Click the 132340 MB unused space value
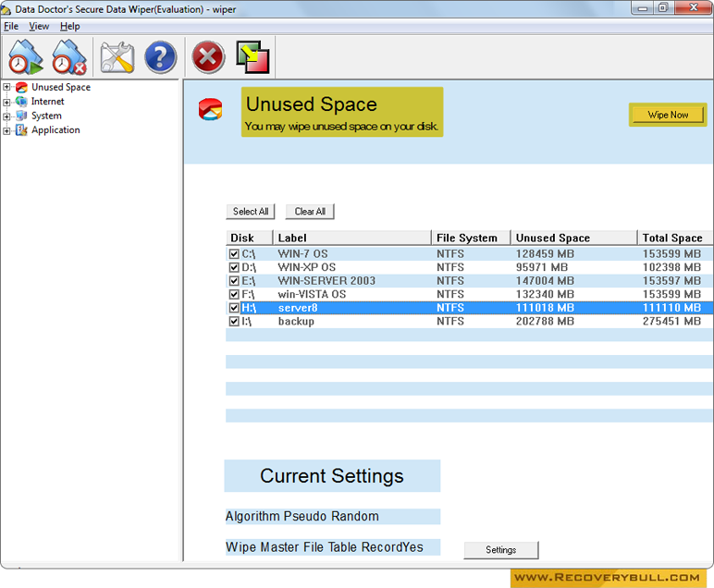714x588 pixels. tap(545, 294)
